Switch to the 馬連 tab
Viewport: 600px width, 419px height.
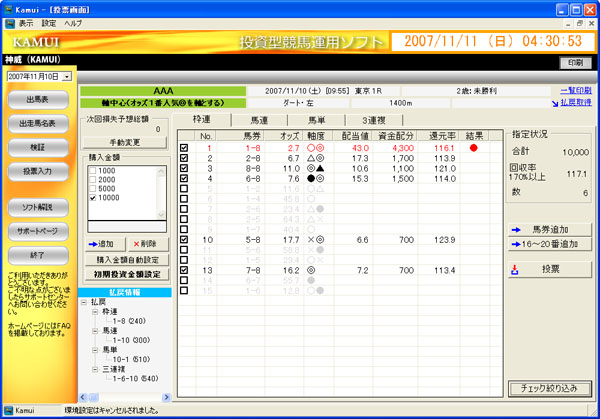[257, 120]
